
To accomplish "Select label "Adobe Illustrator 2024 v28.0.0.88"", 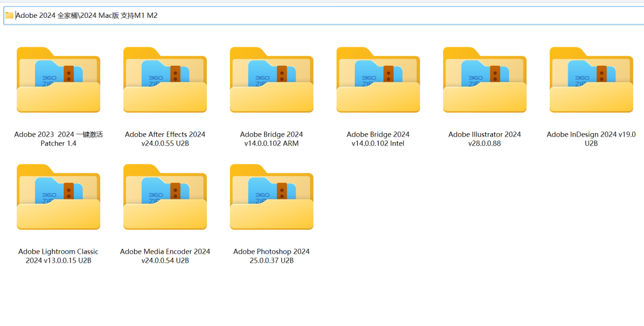I will (485, 139).
